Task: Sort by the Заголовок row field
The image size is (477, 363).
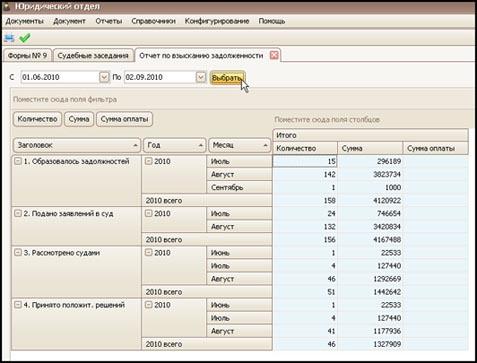Action: pos(77,145)
